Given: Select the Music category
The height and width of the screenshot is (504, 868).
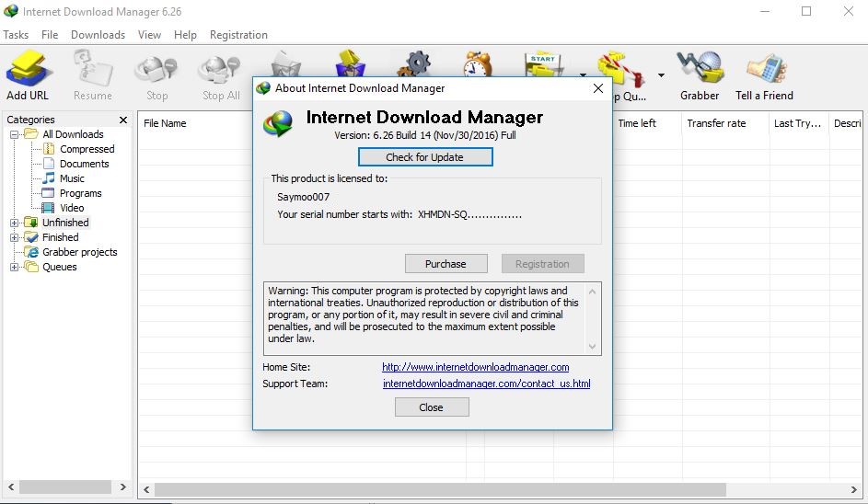Looking at the screenshot, I should click(x=72, y=178).
